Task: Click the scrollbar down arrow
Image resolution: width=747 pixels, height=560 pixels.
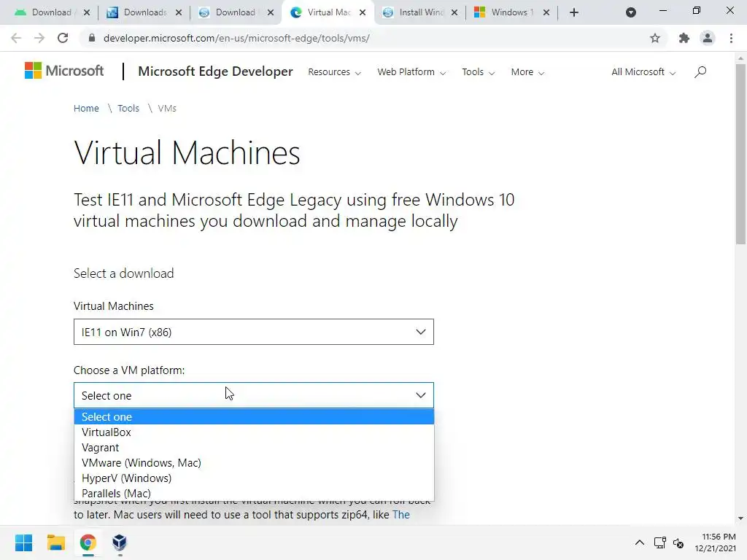Action: pyautogui.click(x=740, y=518)
